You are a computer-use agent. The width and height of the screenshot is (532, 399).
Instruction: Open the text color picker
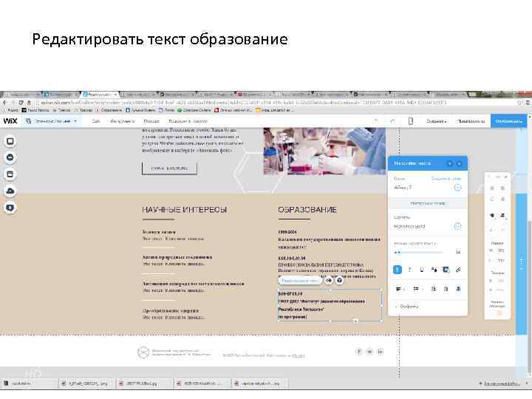(x=434, y=270)
